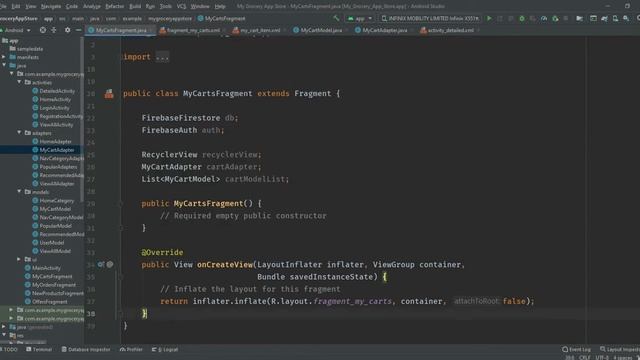The image size is (640, 360).
Task: Open the Build menu
Action: tap(135, 6)
